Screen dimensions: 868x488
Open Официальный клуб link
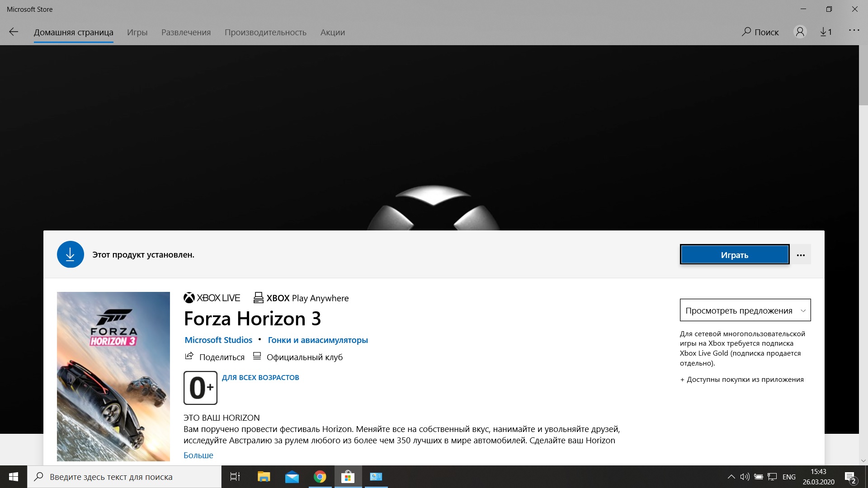coord(297,357)
